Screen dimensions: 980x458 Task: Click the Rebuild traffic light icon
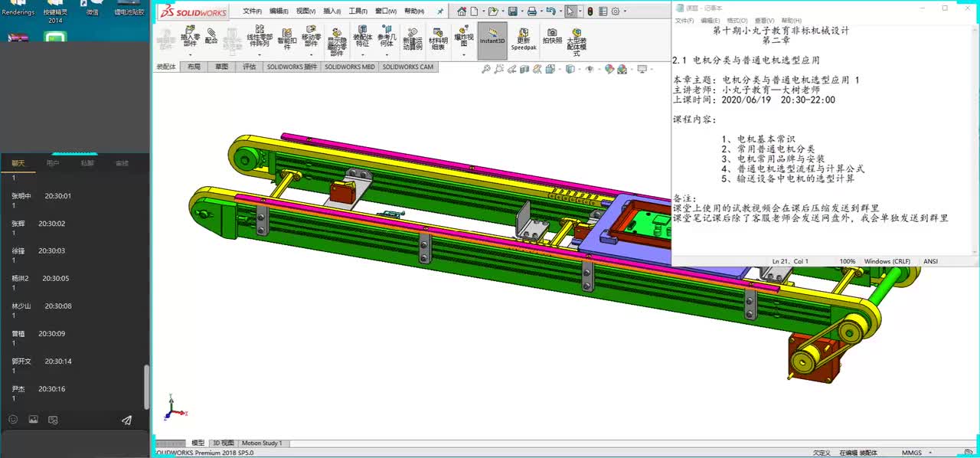click(x=590, y=11)
